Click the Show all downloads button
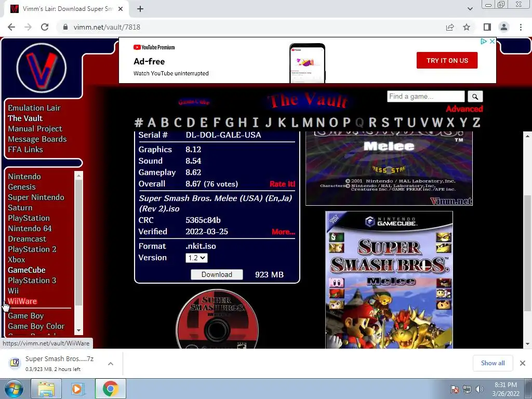532x399 pixels. 493,363
